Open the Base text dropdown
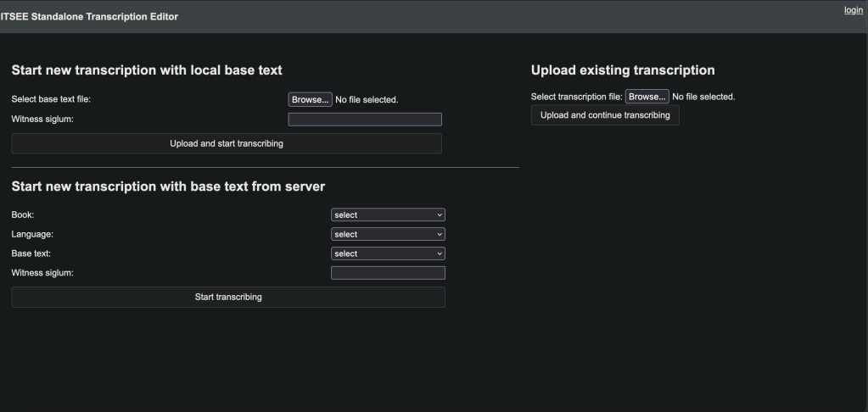 (388, 253)
